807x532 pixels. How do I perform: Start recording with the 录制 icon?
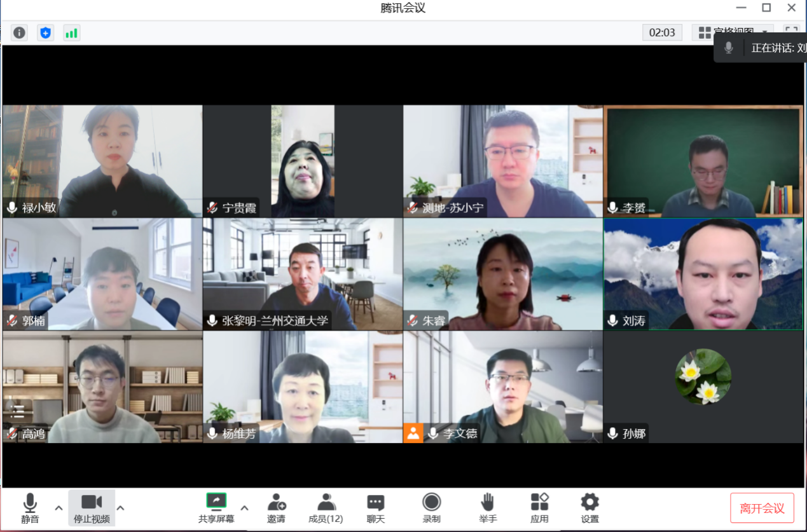(431, 508)
